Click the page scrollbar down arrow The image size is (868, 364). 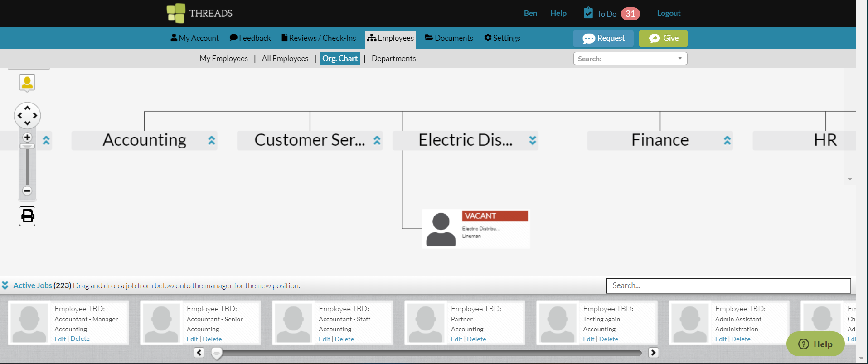point(862,359)
